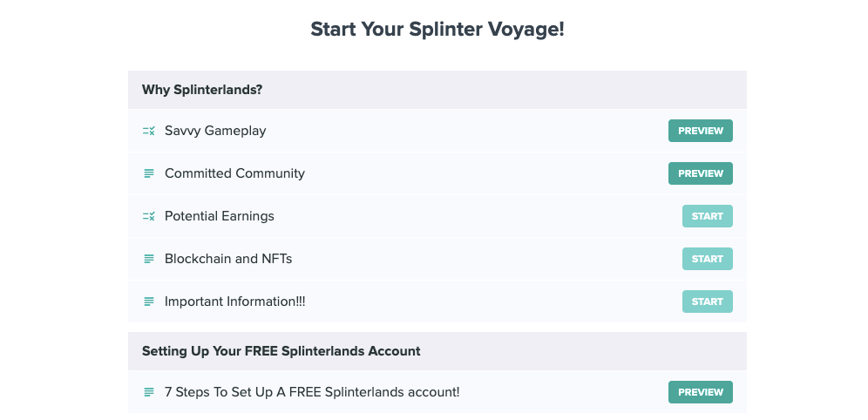
Task: Preview the Savvy Gameplay lesson
Action: pyautogui.click(x=701, y=131)
